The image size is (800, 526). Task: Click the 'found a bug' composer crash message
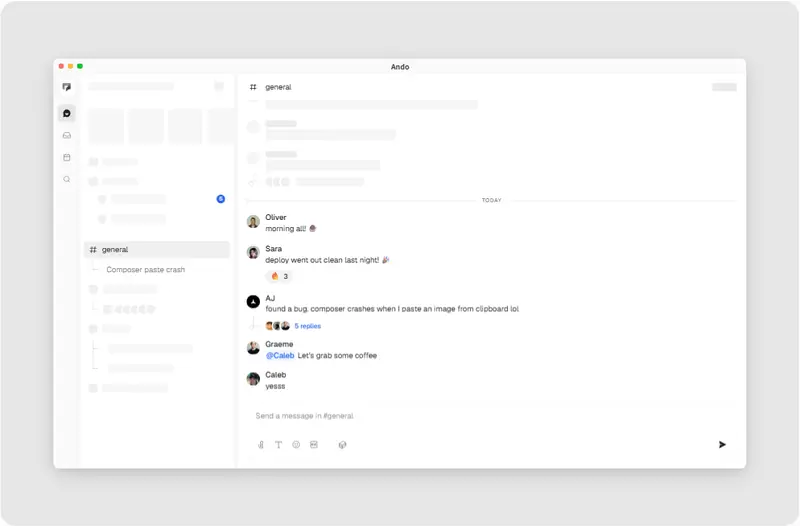(392, 309)
